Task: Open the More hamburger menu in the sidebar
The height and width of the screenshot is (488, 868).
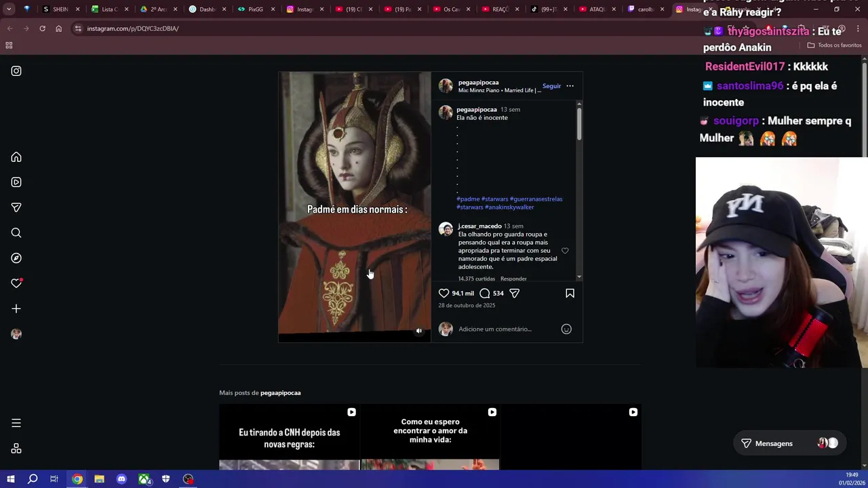Action: coord(16,423)
